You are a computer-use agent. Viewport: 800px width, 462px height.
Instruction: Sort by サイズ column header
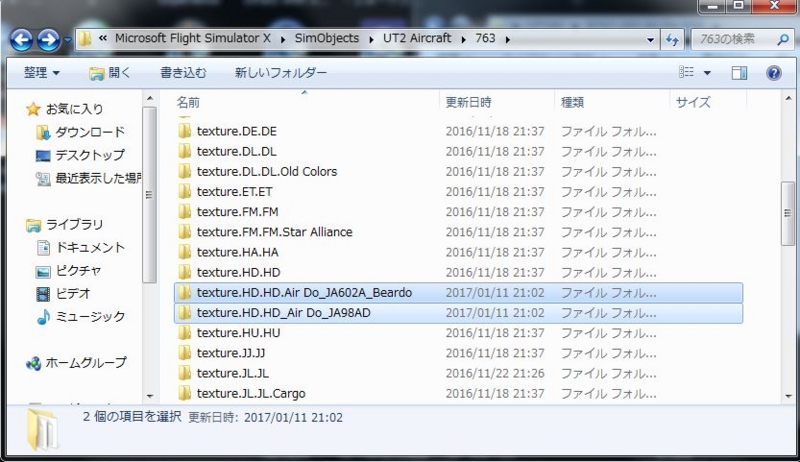coord(693,102)
